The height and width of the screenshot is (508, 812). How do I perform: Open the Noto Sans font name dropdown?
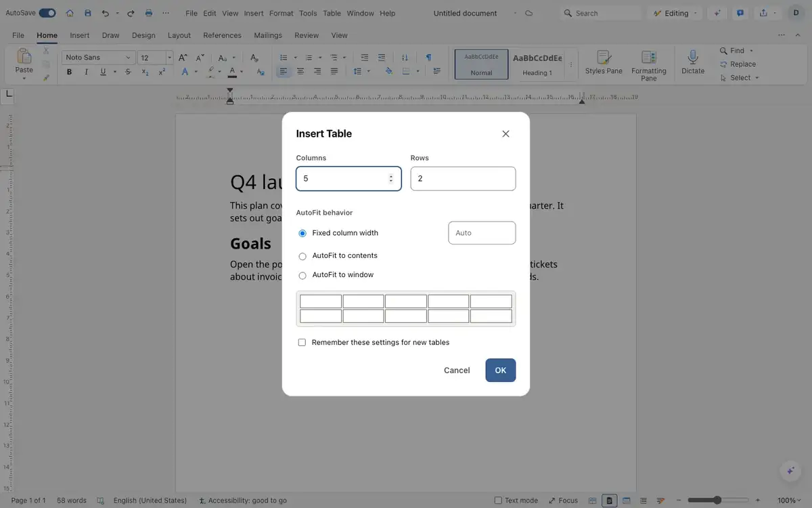coord(99,58)
